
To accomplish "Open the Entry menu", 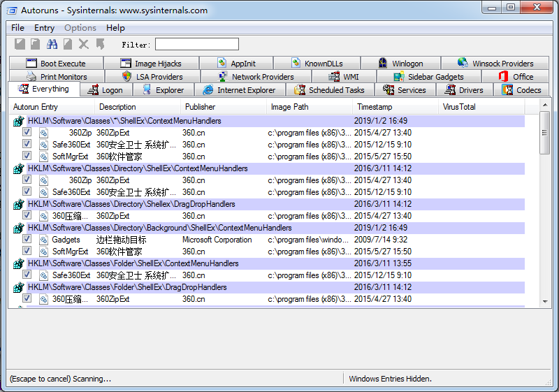I will tap(44, 28).
